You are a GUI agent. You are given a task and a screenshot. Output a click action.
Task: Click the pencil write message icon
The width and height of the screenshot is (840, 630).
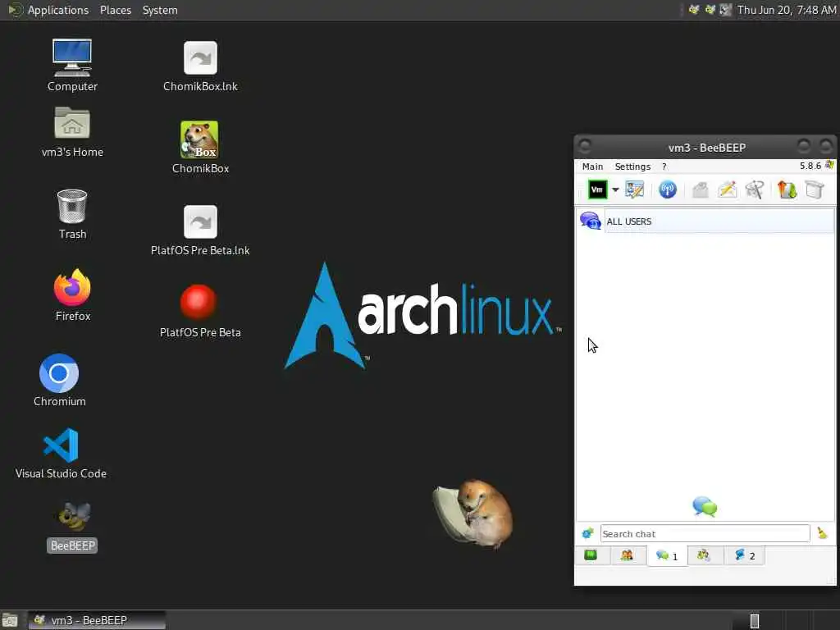click(728, 189)
